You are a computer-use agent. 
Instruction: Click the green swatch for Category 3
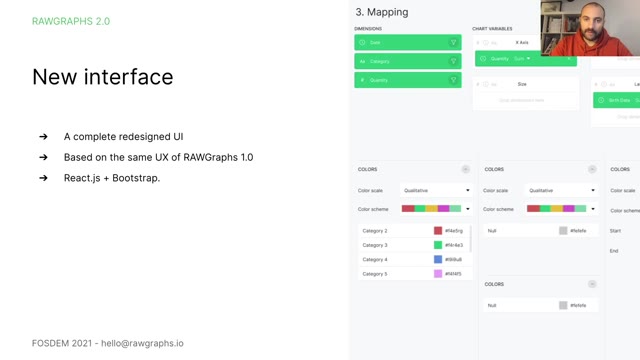(x=438, y=245)
